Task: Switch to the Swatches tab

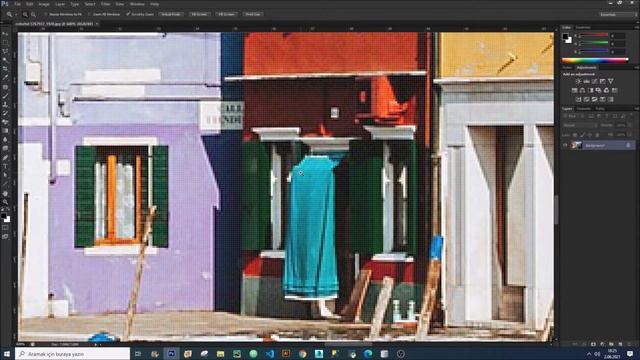Action: click(x=583, y=27)
